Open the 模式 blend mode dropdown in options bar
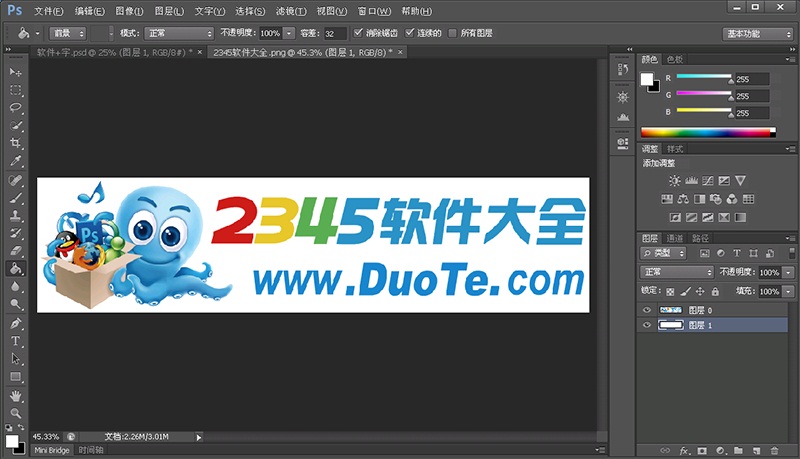 click(180, 33)
